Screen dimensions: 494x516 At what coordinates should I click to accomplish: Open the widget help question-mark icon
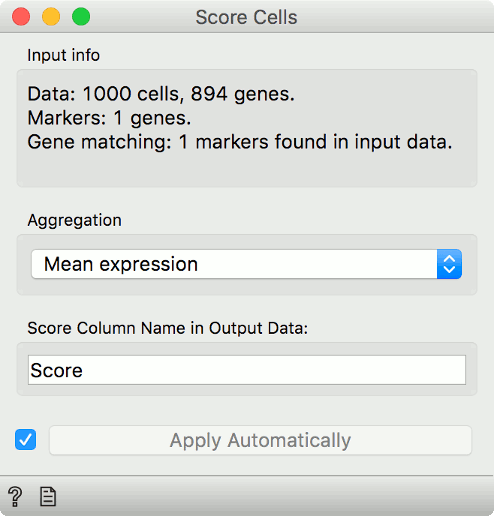pos(15,496)
